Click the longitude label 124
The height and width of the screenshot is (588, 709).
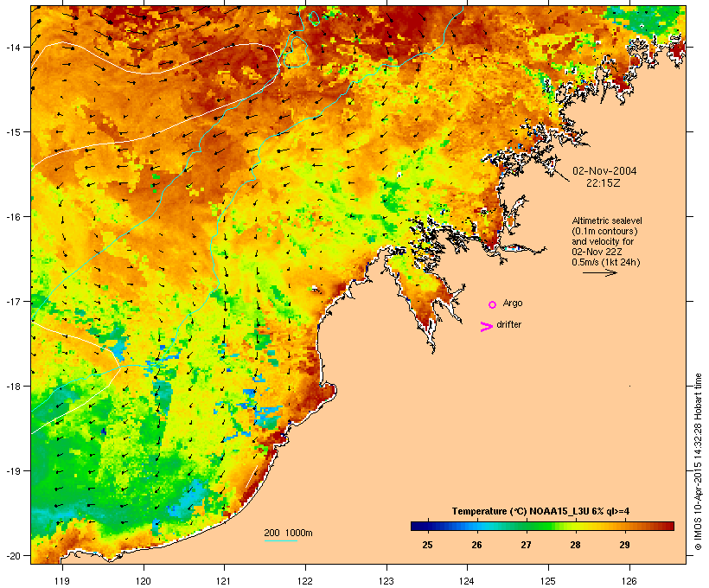coord(467,581)
